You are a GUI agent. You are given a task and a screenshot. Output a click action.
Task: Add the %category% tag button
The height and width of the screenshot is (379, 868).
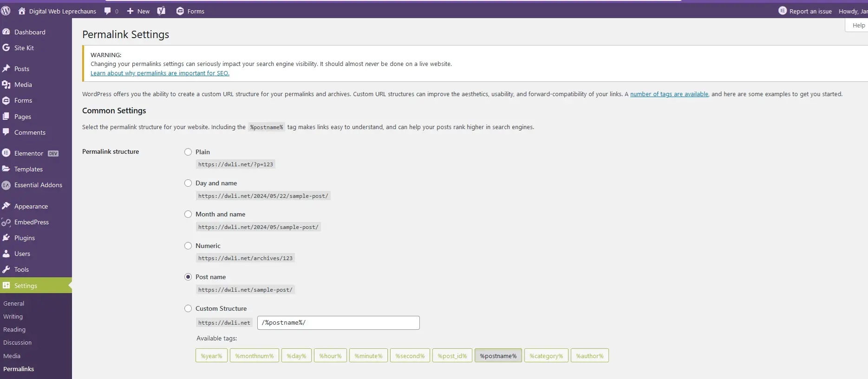pyautogui.click(x=546, y=356)
